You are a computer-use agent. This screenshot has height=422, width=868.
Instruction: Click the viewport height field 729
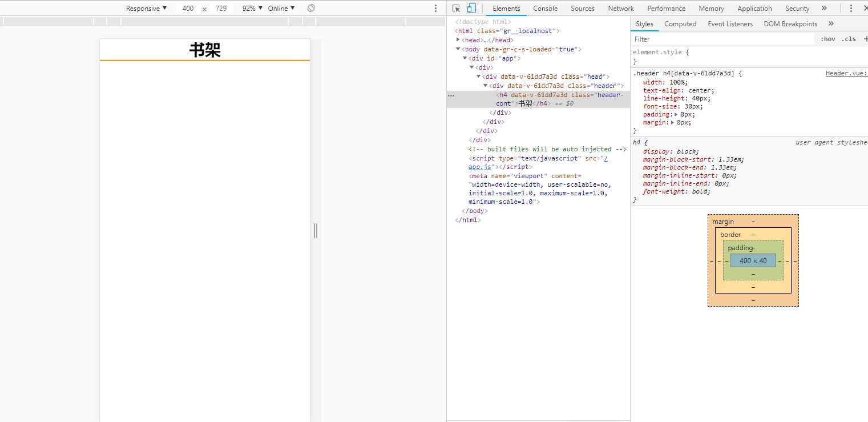[221, 9]
